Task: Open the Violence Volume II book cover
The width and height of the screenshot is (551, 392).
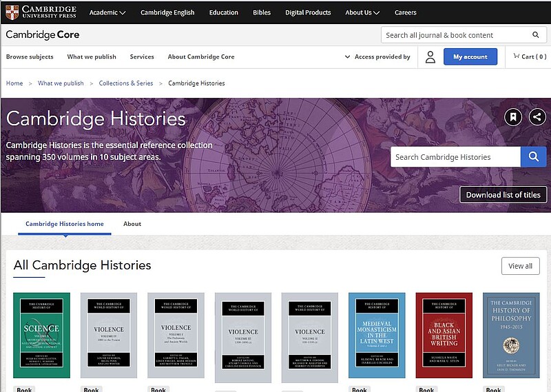Action: (309, 338)
